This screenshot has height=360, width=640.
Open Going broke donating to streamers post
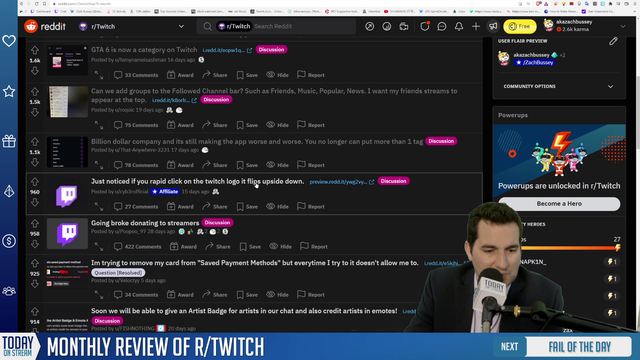[x=145, y=223]
